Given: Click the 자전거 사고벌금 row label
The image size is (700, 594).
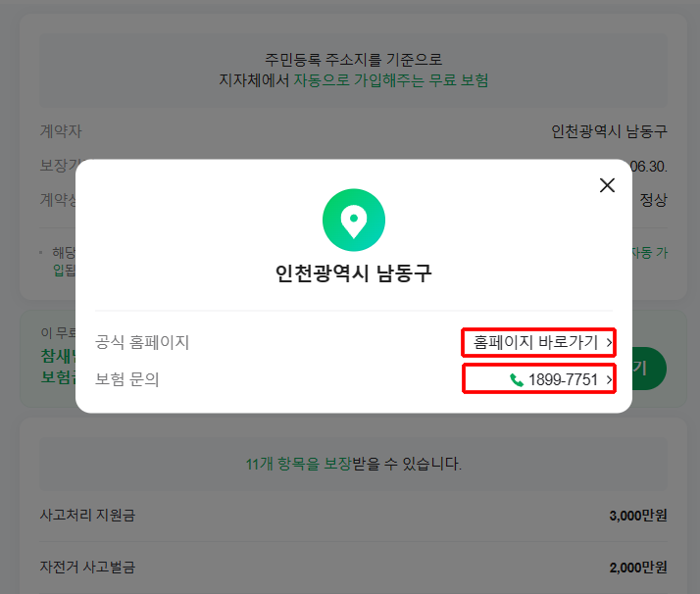Looking at the screenshot, I should click(87, 568).
